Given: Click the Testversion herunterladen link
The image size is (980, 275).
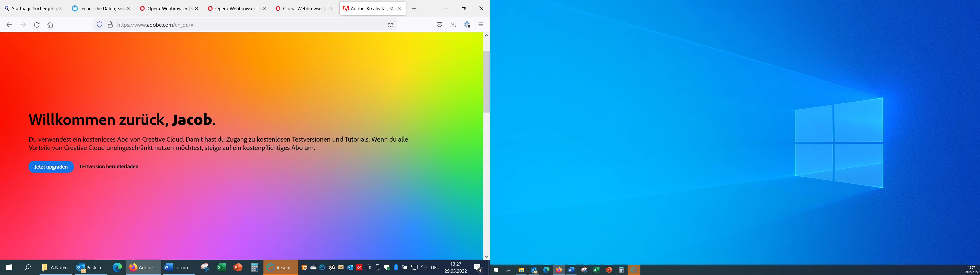Looking at the screenshot, I should click(x=109, y=167).
